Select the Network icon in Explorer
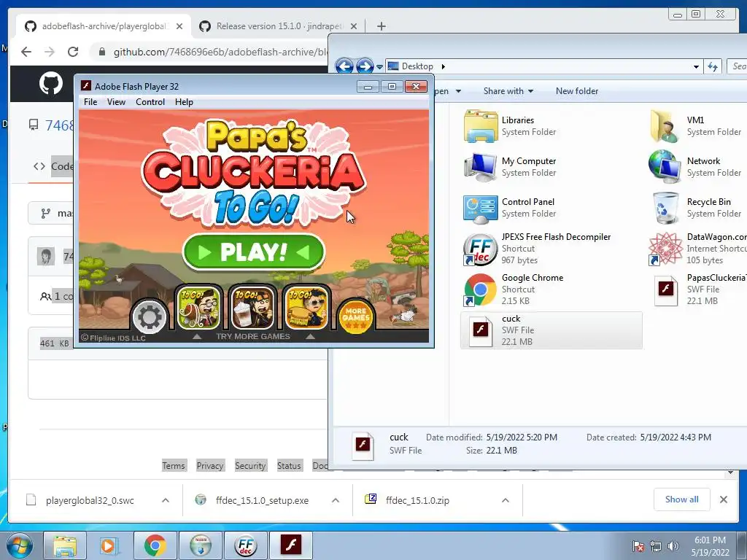Image resolution: width=747 pixels, height=560 pixels. (x=665, y=167)
